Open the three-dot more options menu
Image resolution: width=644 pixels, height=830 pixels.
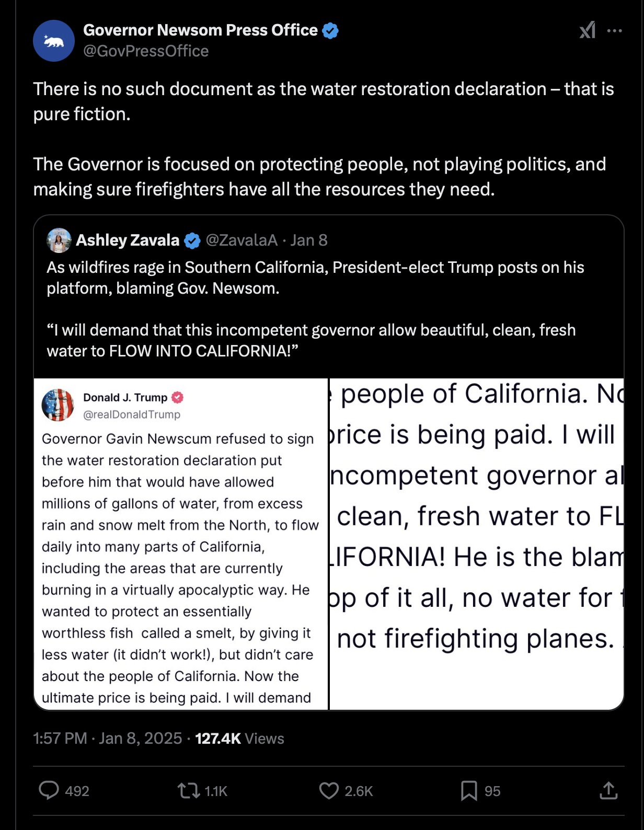615,31
